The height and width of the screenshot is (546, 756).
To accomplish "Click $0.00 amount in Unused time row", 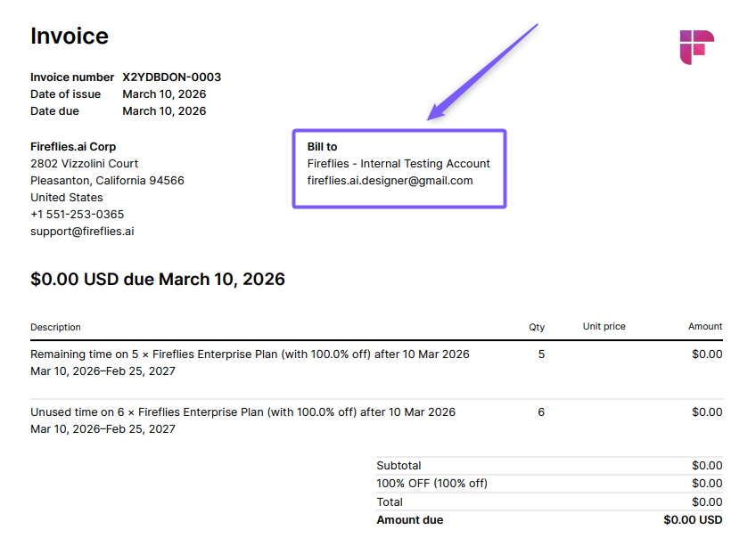I will click(707, 412).
